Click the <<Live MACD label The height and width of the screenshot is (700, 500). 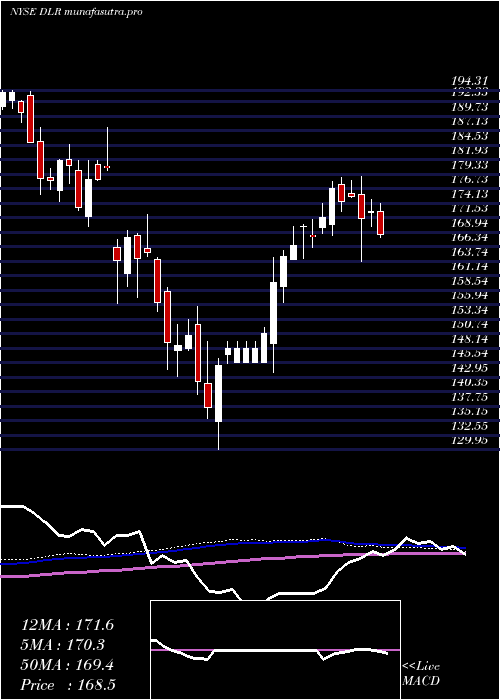[x=421, y=674]
